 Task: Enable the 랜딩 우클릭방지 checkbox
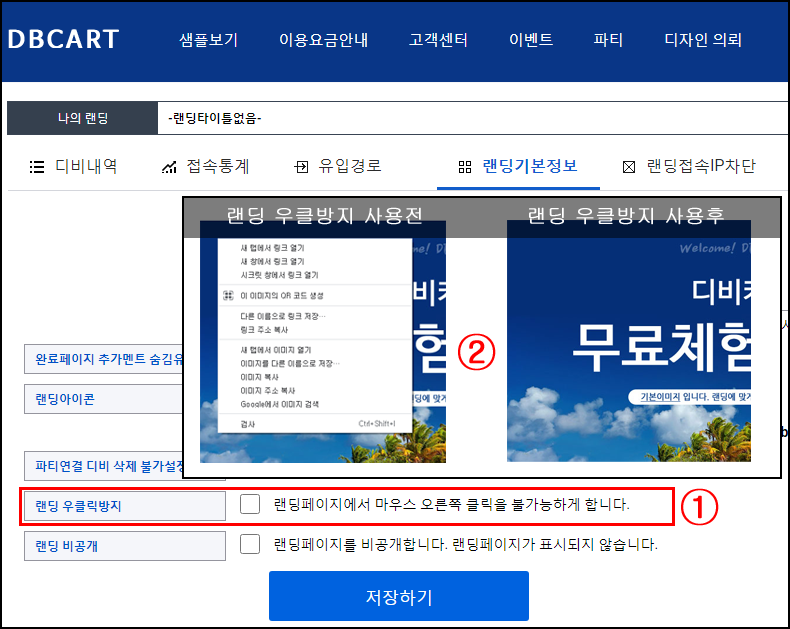[x=251, y=505]
